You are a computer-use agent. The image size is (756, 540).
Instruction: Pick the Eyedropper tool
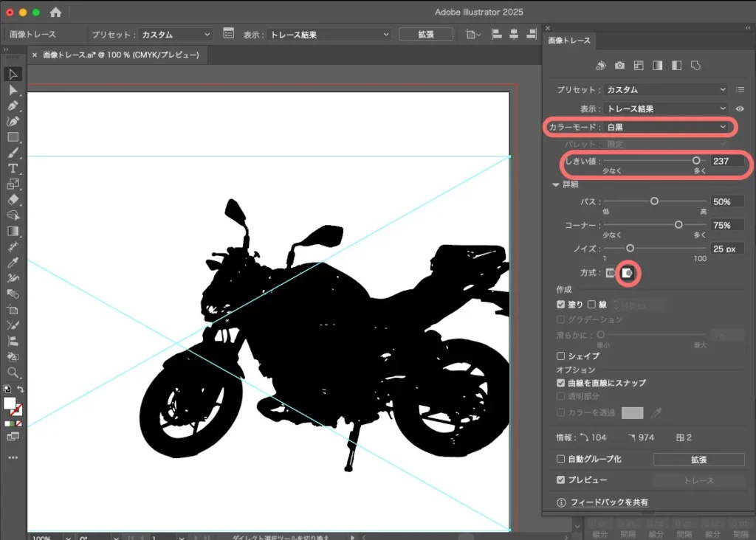[x=13, y=263]
